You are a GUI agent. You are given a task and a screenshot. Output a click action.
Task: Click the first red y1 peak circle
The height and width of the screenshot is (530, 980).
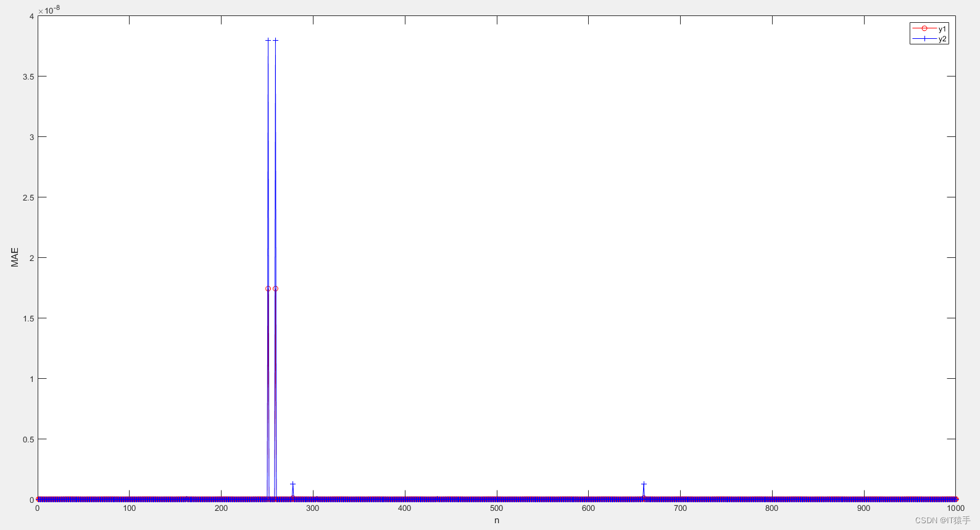coord(268,289)
